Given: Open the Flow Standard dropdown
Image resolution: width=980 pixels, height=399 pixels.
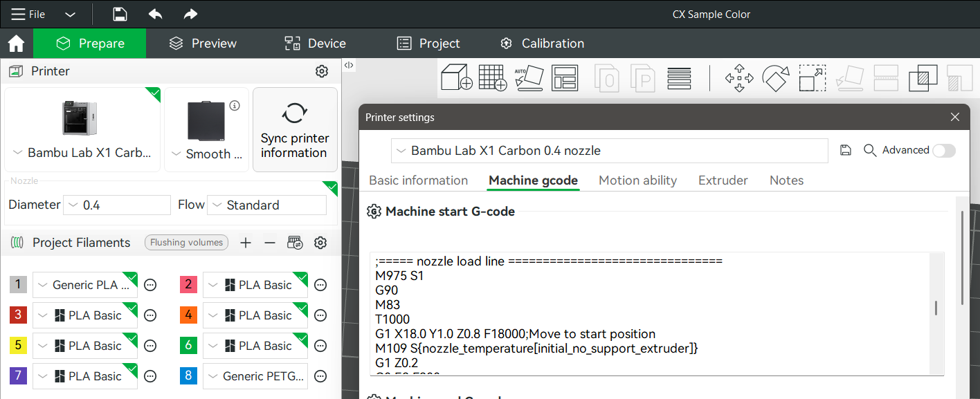Looking at the screenshot, I should (x=266, y=205).
